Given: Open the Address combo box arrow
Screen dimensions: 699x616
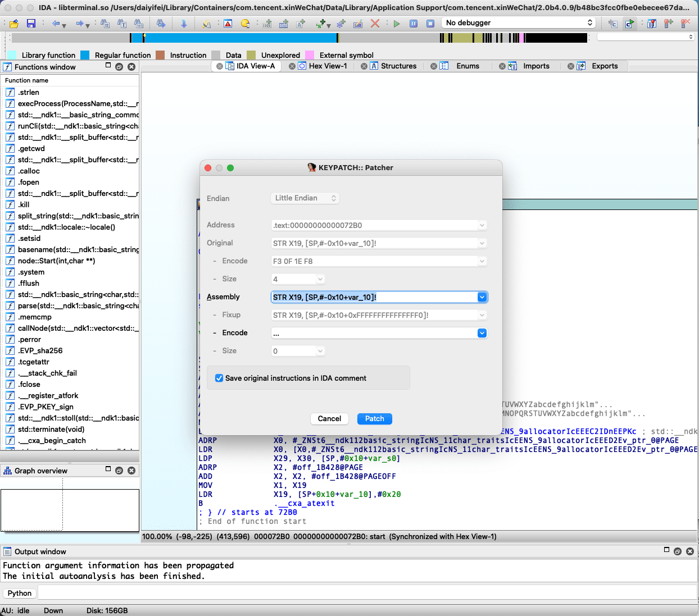Looking at the screenshot, I should (482, 225).
